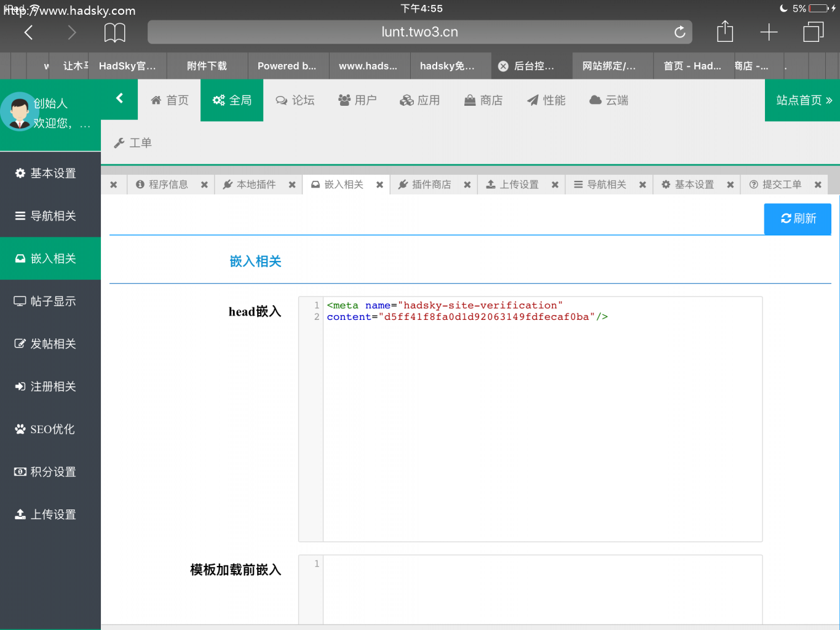This screenshot has width=840, height=630.
Task: Open the 工单 wrench menu item
Action: (133, 143)
